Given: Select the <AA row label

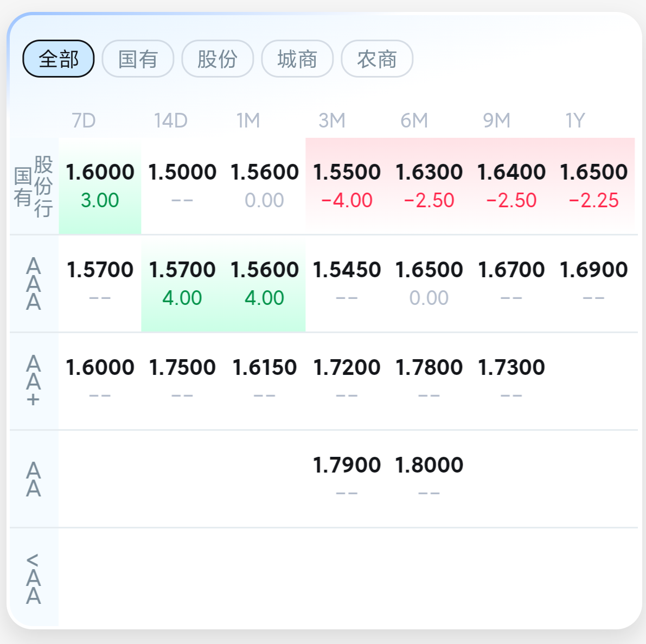Looking at the screenshot, I should point(34,578).
